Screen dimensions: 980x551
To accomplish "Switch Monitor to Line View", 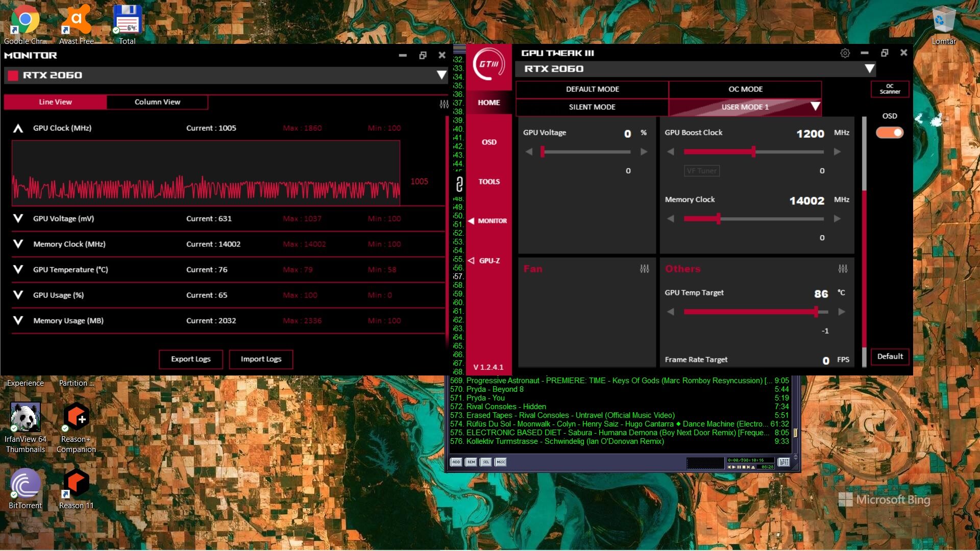I will (55, 102).
